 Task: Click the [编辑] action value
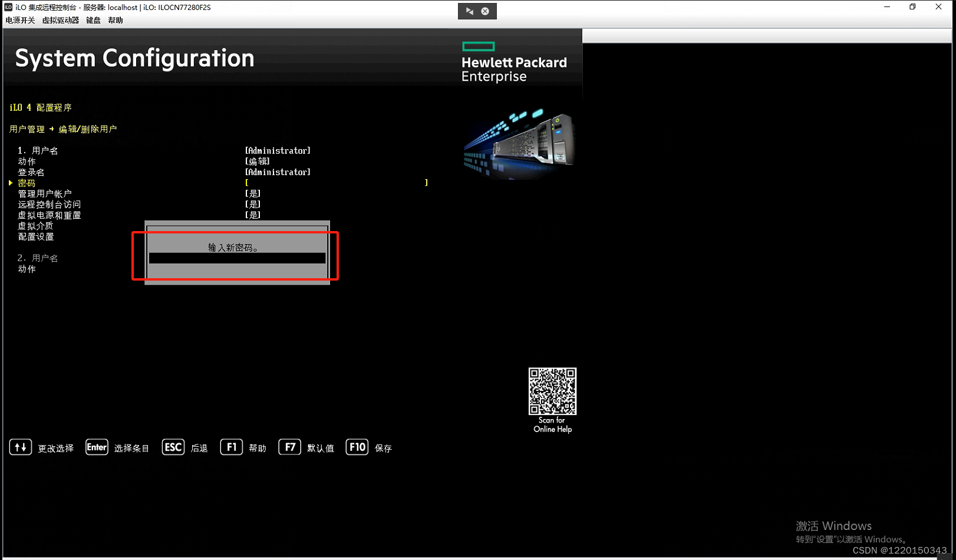(x=258, y=162)
